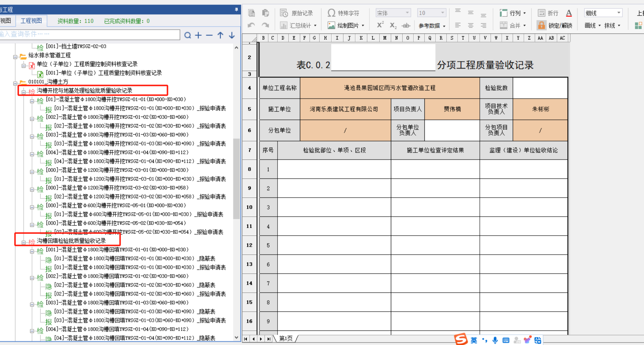The image size is (644, 345).
Task: Pin the project panel
Action: click(236, 9)
